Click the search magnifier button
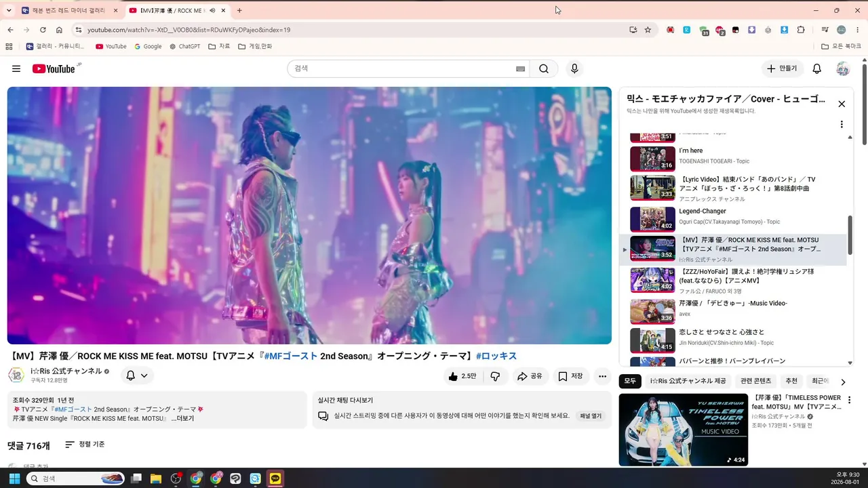This screenshot has width=868, height=488. point(544,68)
